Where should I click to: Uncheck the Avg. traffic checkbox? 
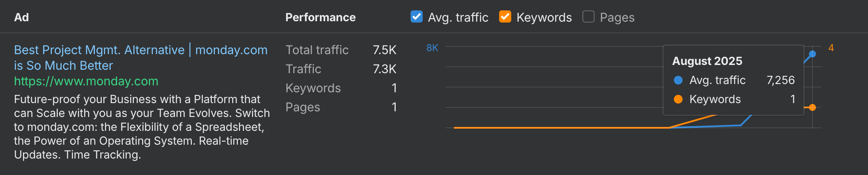[x=417, y=17]
